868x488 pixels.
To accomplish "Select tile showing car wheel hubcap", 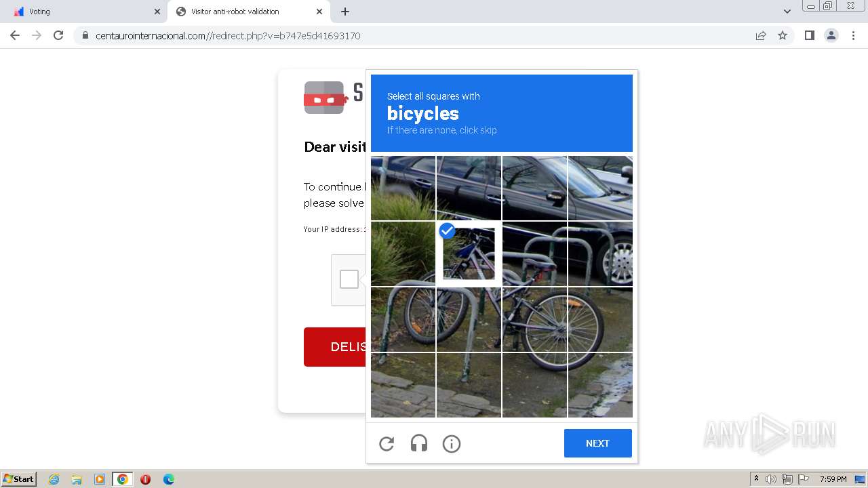I will pos(601,254).
